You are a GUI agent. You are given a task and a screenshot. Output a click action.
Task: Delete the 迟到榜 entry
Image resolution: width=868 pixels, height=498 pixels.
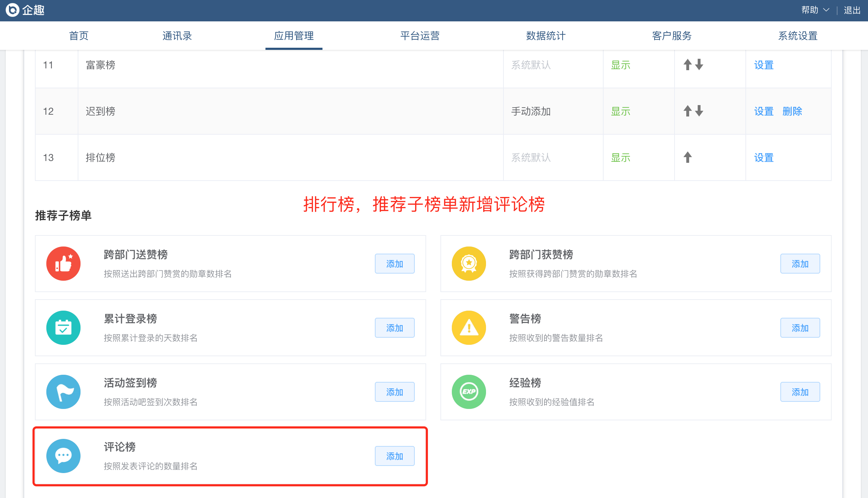tap(792, 111)
